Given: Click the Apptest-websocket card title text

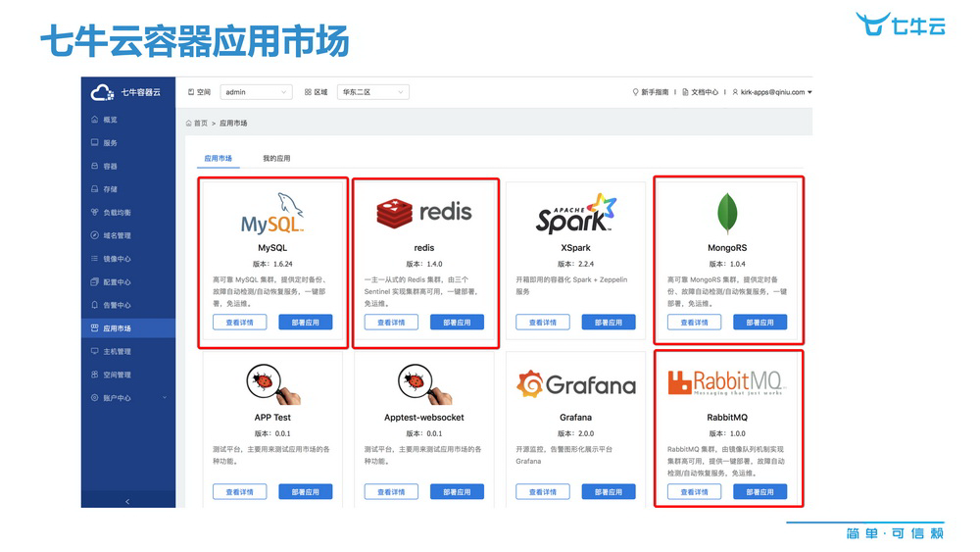Looking at the screenshot, I should point(424,417).
